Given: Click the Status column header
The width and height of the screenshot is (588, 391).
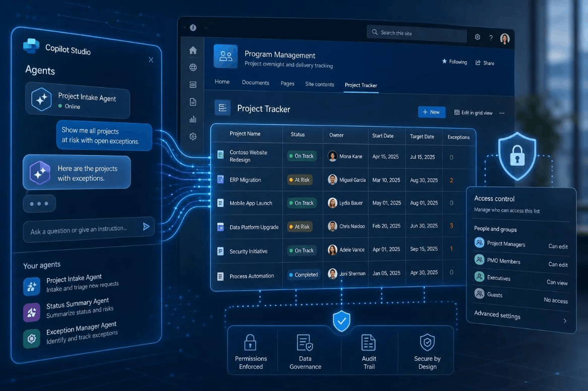Looking at the screenshot, I should 298,135.
